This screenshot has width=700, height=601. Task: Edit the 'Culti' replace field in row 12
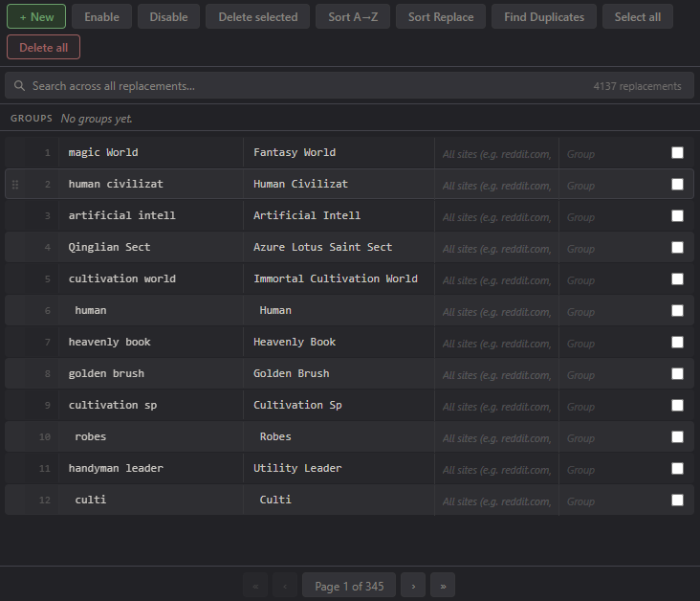339,500
